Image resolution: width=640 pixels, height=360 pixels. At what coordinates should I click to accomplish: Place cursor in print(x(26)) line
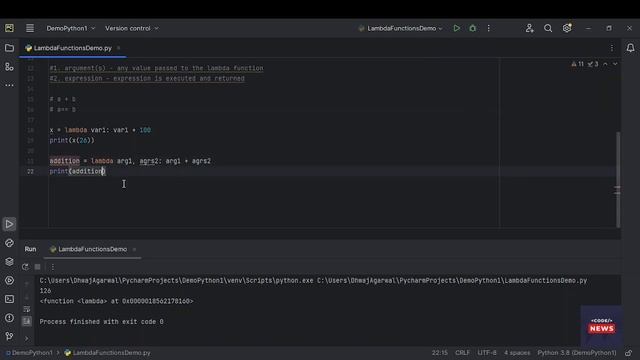click(72, 140)
